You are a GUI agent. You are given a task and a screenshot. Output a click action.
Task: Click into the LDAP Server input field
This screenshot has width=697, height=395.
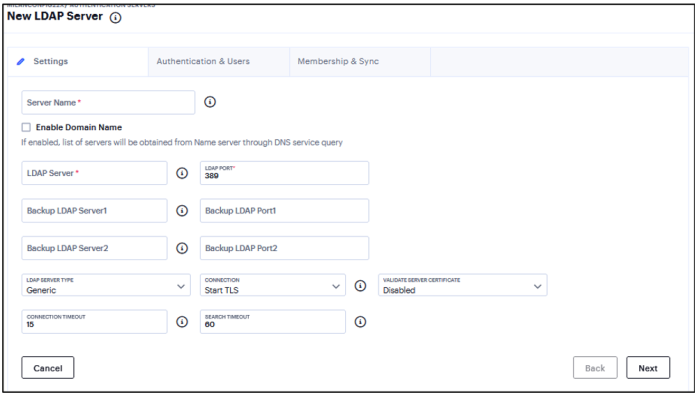click(94, 173)
